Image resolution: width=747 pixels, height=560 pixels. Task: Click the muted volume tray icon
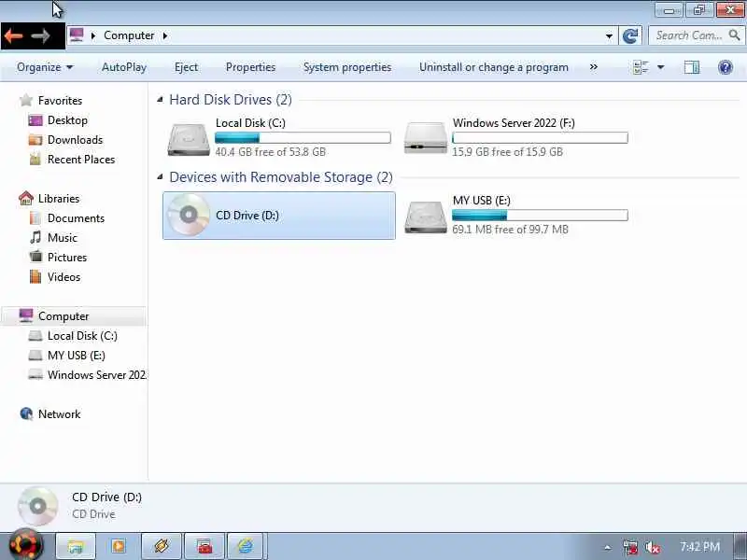[653, 547]
